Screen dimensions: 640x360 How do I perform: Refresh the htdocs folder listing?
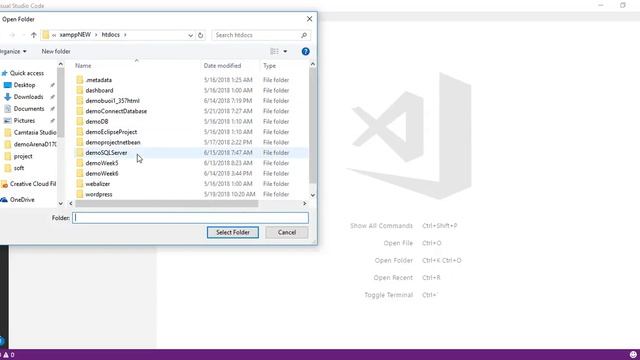tap(200, 36)
